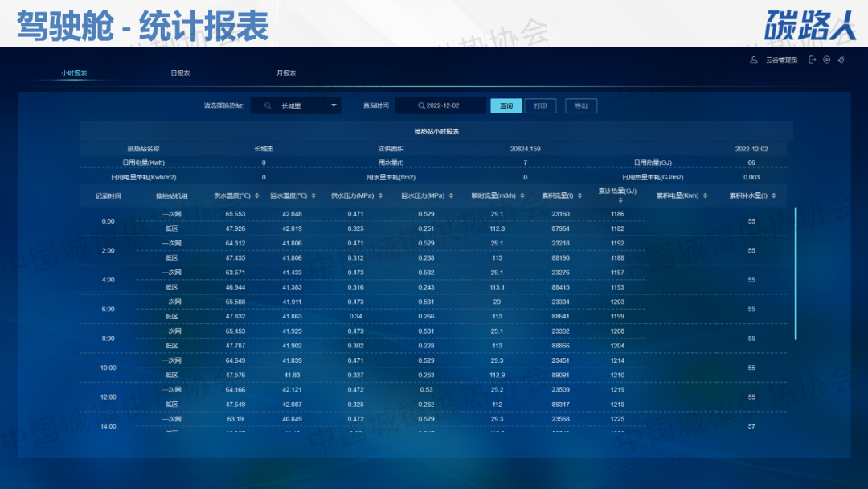Click search icon in station selector
The image size is (868, 489).
coord(268,105)
